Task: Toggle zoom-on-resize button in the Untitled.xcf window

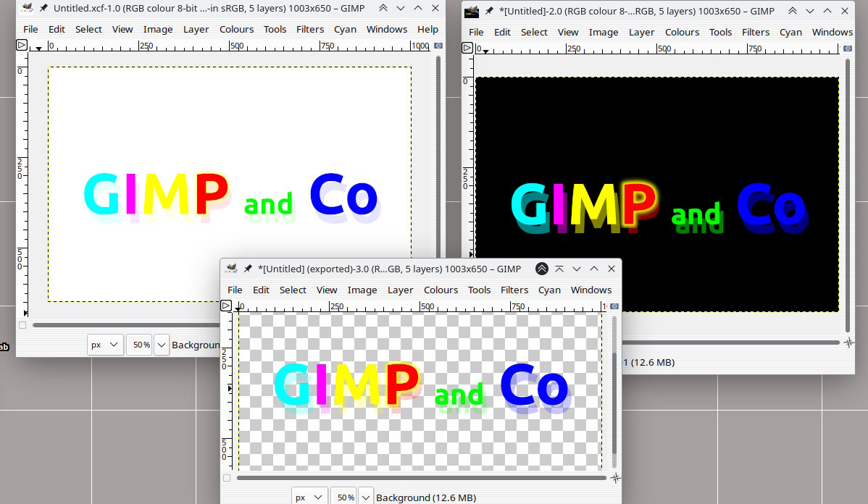Action: click(x=438, y=46)
